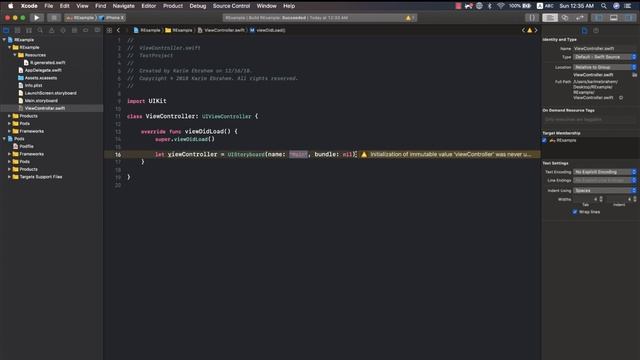Select the Version editor button
The width and height of the screenshot is (640, 360).
point(580,18)
